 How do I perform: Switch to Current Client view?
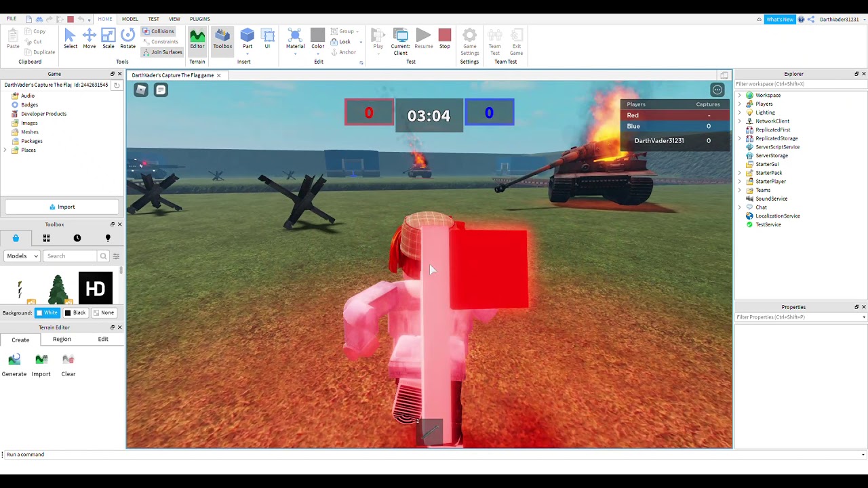pos(400,41)
